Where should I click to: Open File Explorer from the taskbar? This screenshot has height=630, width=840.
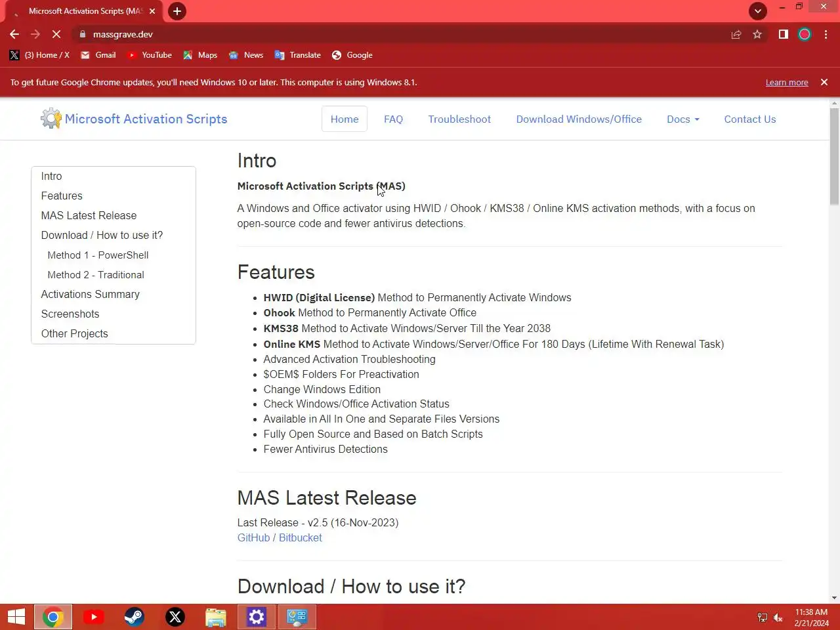point(216,617)
